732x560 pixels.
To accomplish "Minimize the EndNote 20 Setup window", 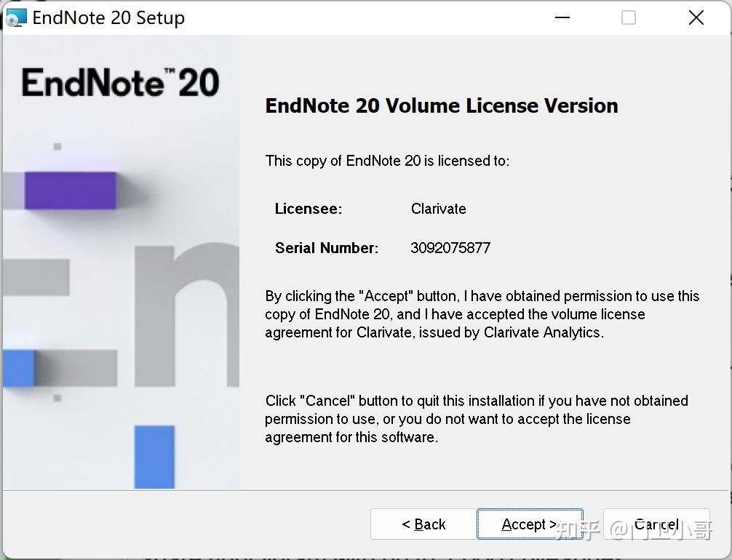I will [562, 17].
